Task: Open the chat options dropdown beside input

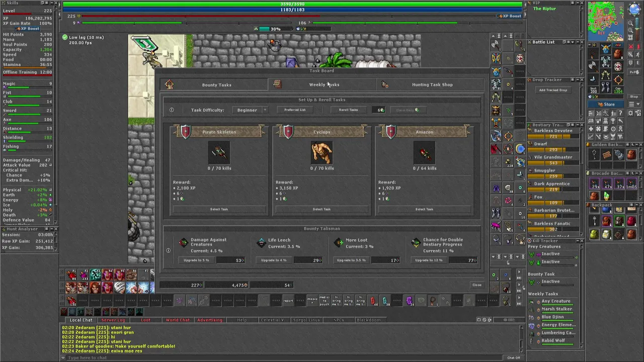Action: [64, 357]
